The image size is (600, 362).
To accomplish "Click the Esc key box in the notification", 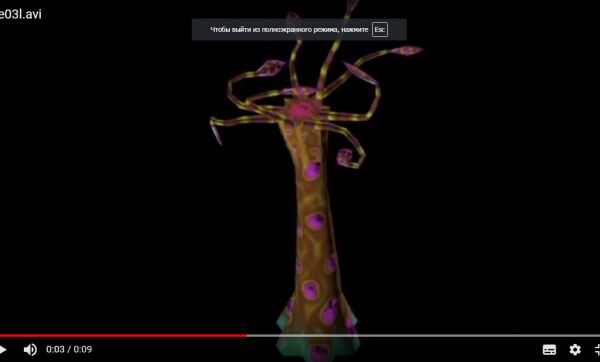I will [380, 29].
